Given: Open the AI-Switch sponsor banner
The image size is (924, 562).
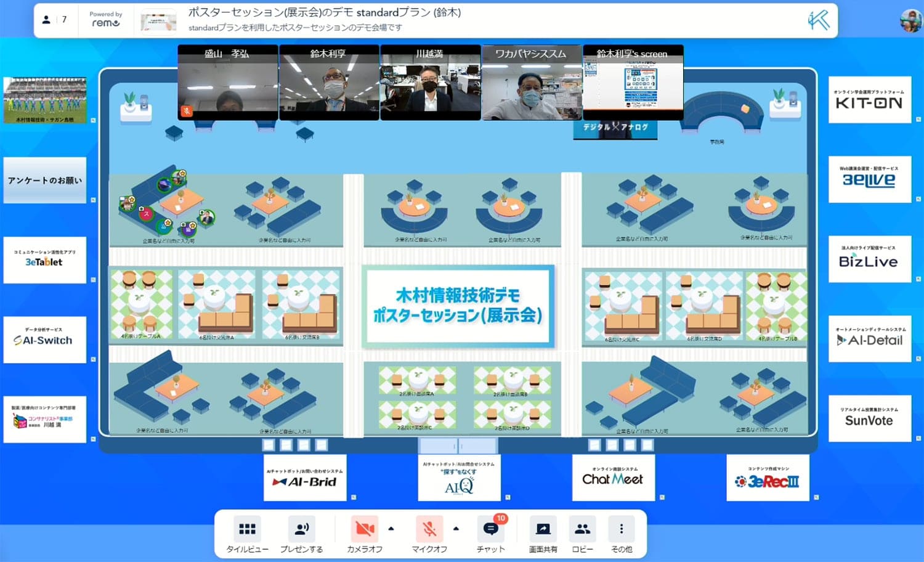Looking at the screenshot, I should 45,340.
